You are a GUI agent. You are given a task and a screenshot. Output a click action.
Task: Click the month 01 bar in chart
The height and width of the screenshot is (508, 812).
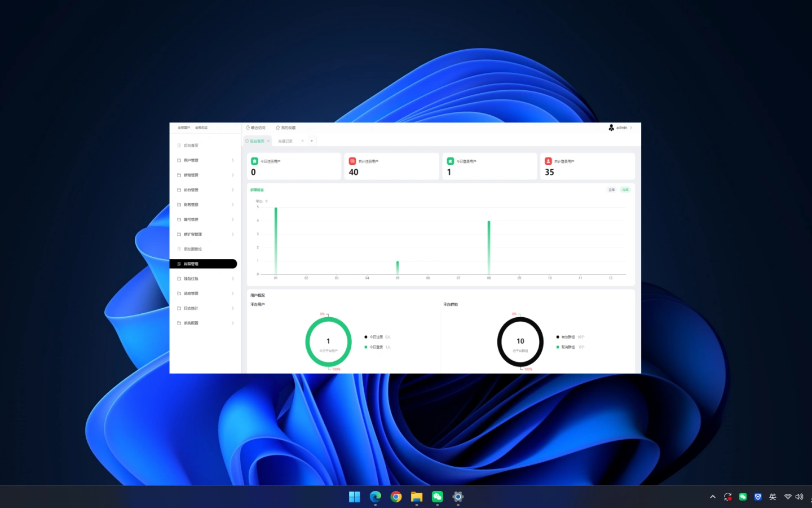click(x=276, y=241)
